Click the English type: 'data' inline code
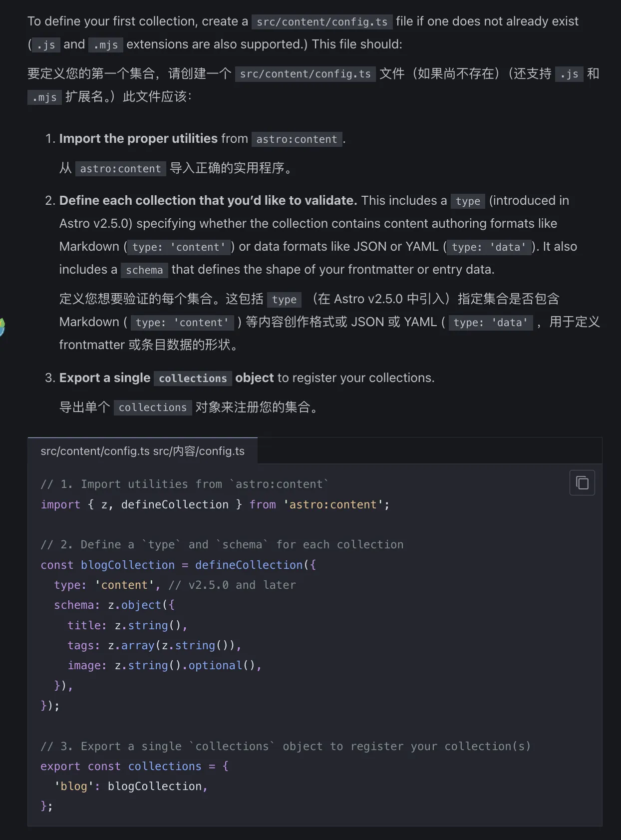This screenshot has width=621, height=840. point(488,247)
